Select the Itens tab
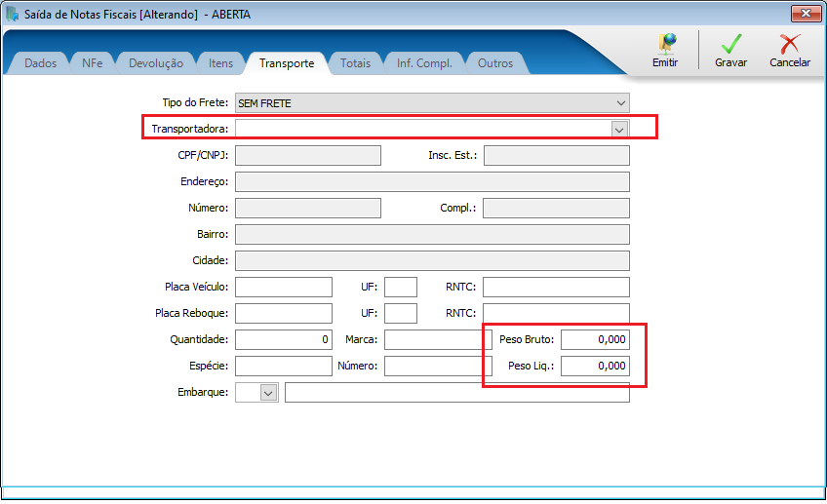The image size is (827, 504). click(220, 63)
